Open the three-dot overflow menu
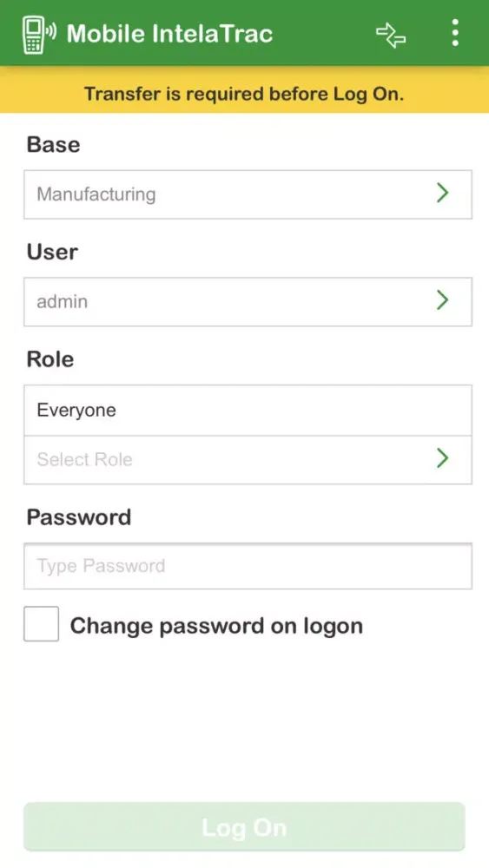Screen dimensions: 489x868 (454, 33)
